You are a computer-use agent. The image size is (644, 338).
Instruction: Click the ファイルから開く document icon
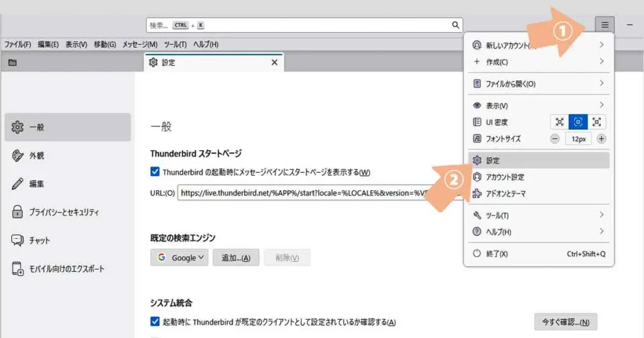[x=477, y=84]
